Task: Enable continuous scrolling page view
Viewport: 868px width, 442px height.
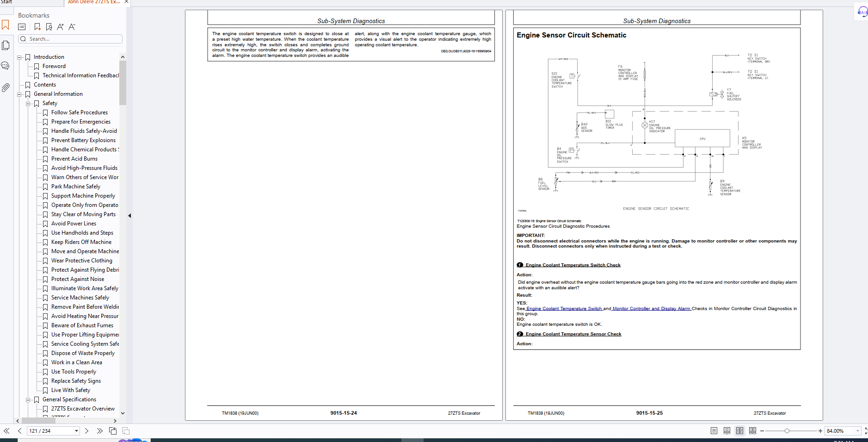Action: tap(727, 431)
